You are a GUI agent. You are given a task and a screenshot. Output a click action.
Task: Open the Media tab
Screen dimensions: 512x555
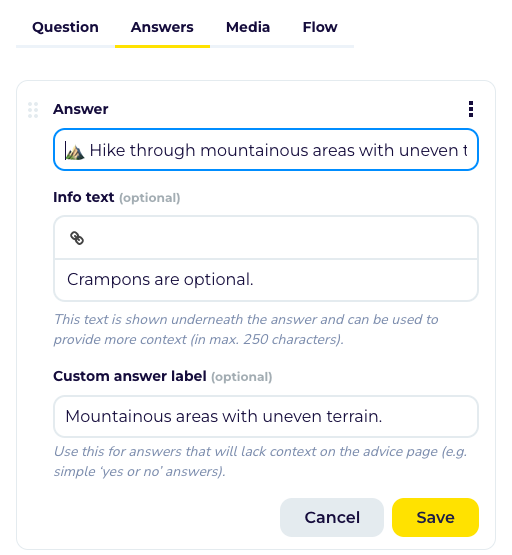[248, 27]
